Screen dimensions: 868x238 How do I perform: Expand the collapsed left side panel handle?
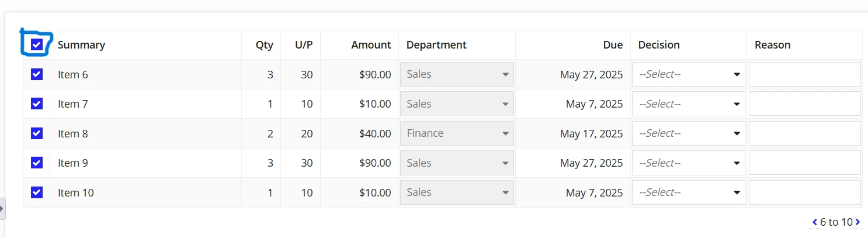tap(2, 209)
